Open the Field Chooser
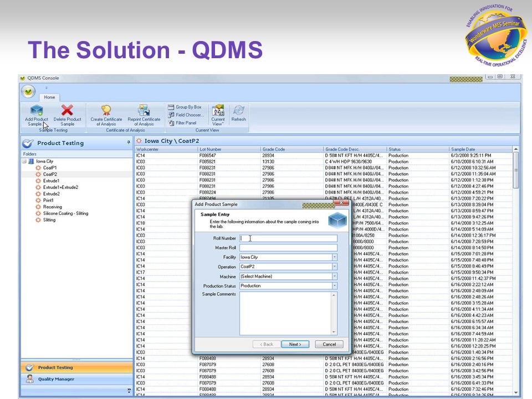This screenshot has height=399, width=532. tap(186, 115)
